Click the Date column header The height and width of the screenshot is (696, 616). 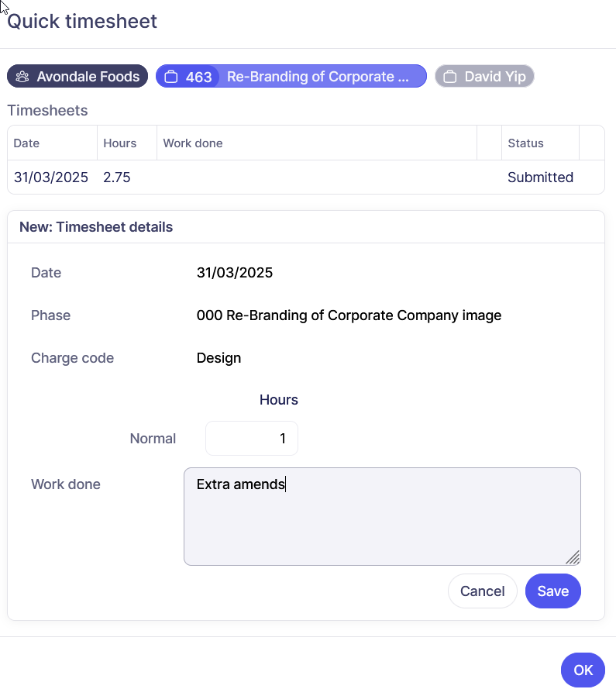click(27, 143)
